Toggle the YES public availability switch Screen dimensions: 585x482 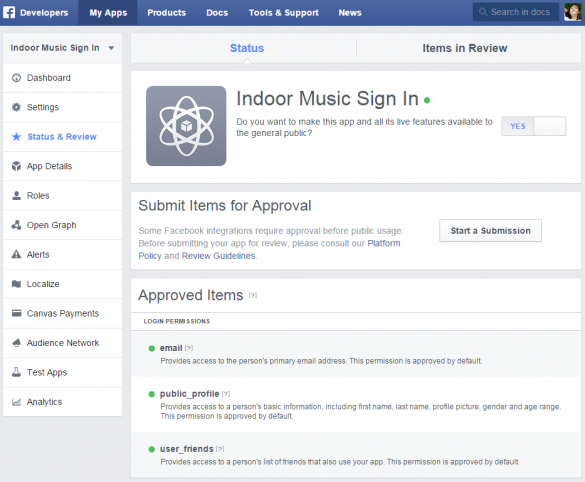534,126
